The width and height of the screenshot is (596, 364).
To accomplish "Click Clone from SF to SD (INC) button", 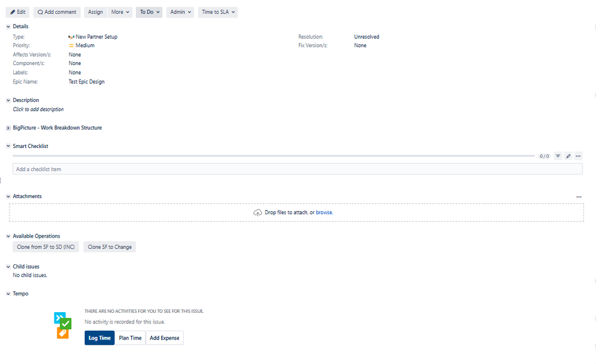I will (x=45, y=247).
